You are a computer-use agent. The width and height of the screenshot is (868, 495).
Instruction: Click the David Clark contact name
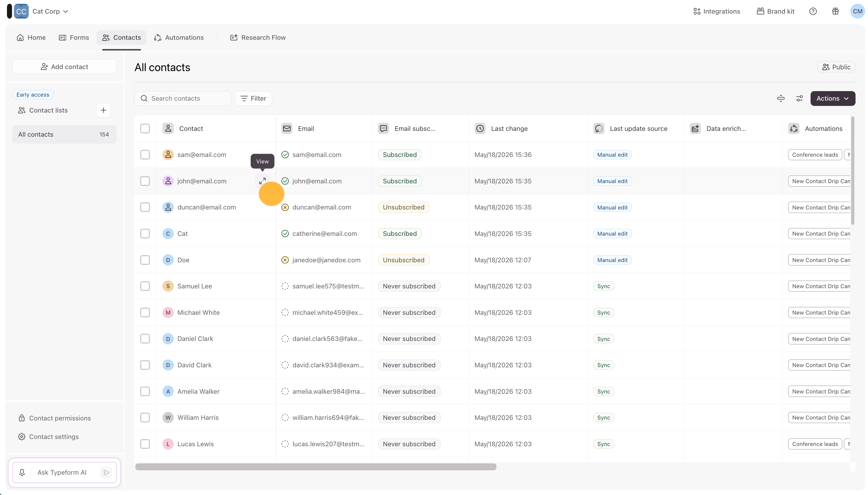point(194,365)
